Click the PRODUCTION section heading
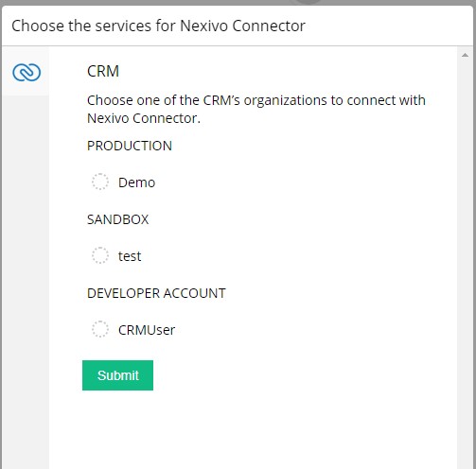476x469 pixels. [130, 146]
